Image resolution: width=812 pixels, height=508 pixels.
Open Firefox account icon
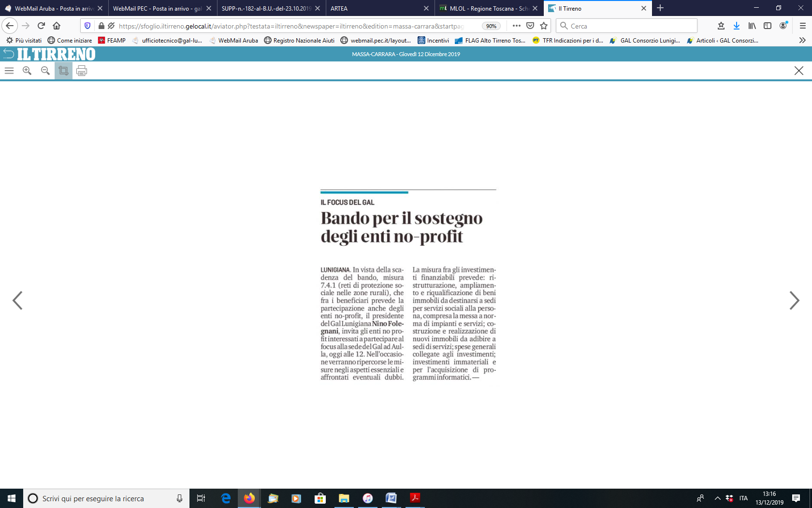tap(783, 26)
